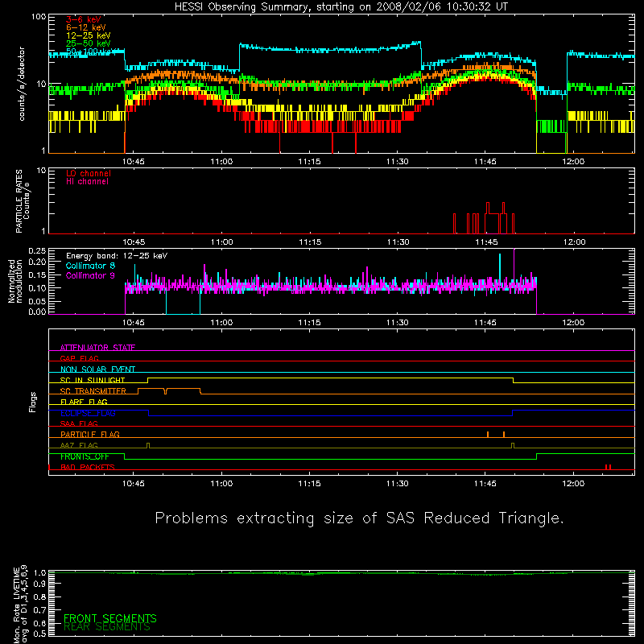Click the 12:00 tick under modulation plot
This screenshot has height=644, width=644.
pyautogui.click(x=573, y=323)
